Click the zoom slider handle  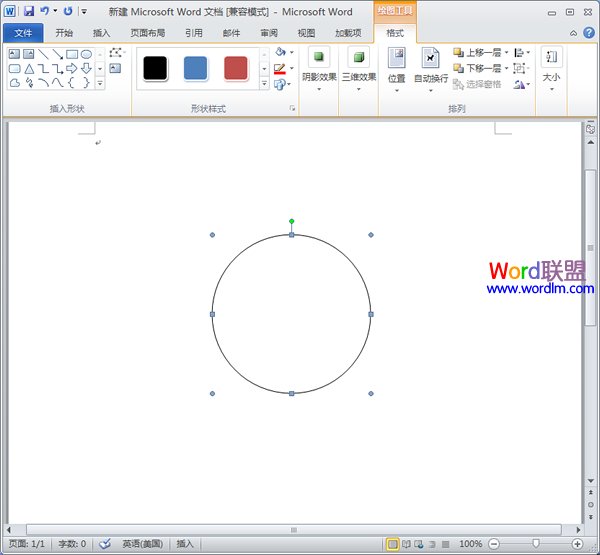[x=536, y=544]
